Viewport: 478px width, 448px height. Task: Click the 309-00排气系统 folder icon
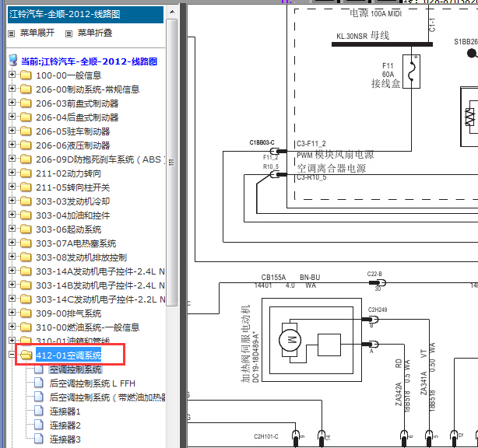26,313
